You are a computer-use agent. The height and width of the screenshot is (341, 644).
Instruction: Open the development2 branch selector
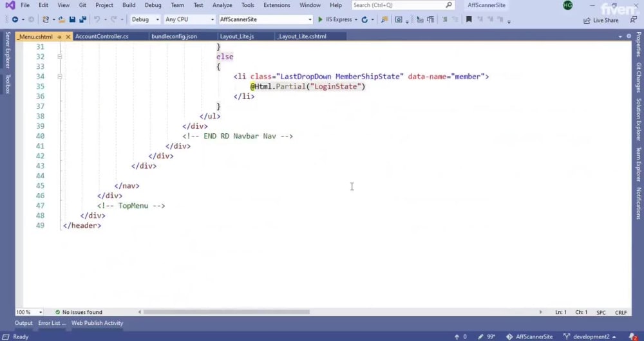(x=590, y=336)
